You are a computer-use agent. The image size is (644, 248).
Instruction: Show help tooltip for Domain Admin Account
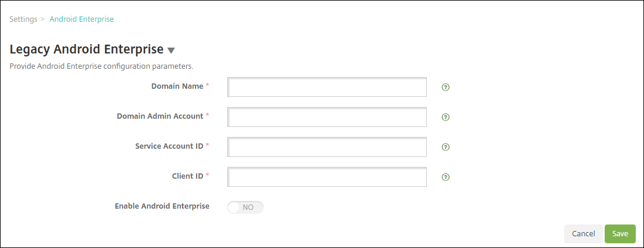point(446,117)
